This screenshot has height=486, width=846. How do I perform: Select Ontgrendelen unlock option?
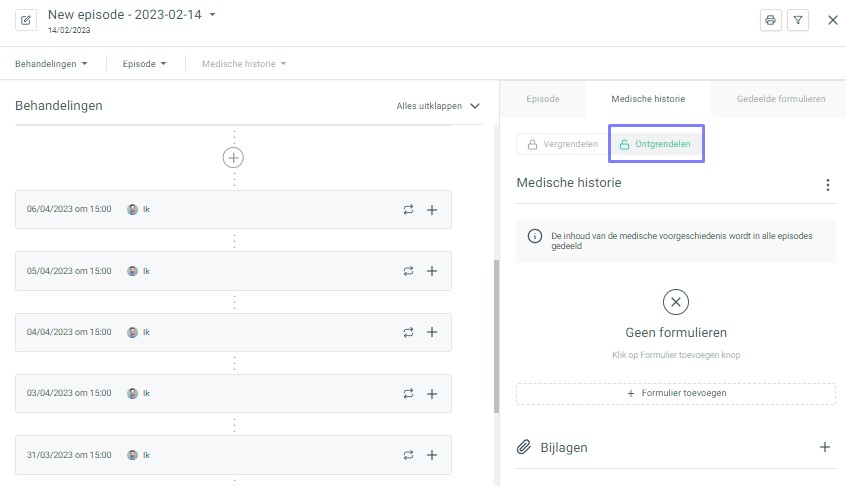[655, 144]
